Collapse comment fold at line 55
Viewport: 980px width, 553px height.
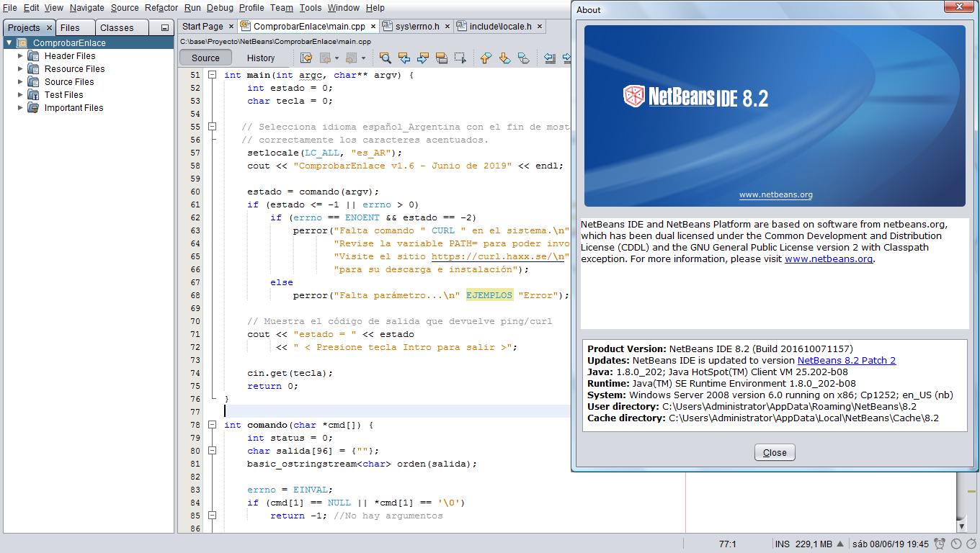click(x=213, y=127)
